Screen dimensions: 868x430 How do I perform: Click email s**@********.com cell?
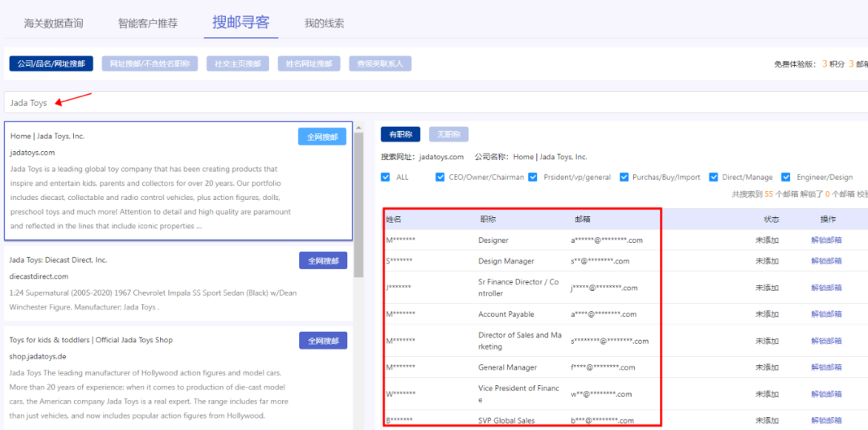coord(600,260)
